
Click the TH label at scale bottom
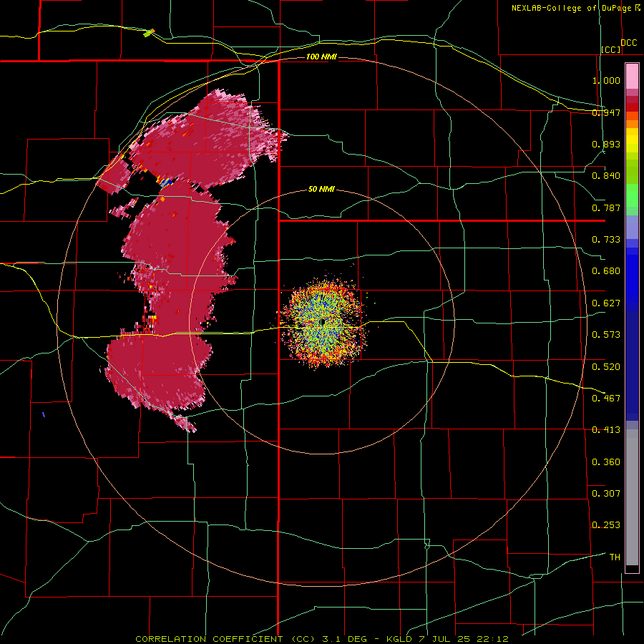[615, 557]
